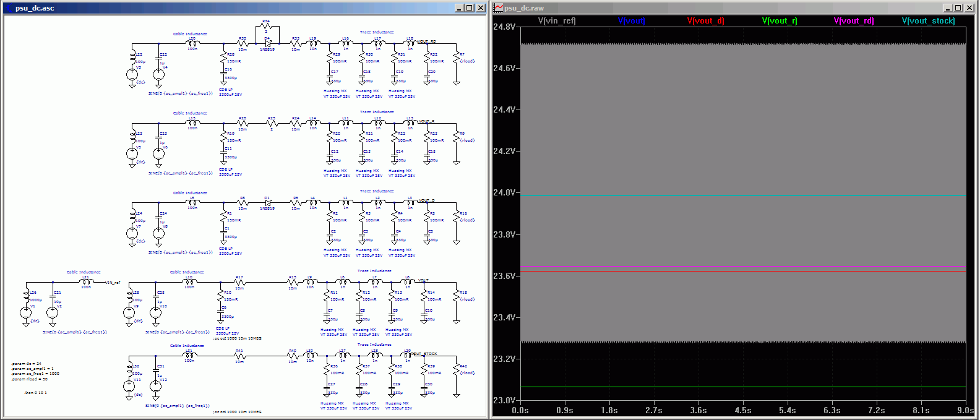
Task: Click voltage source V3 symbol
Action: pos(132,74)
